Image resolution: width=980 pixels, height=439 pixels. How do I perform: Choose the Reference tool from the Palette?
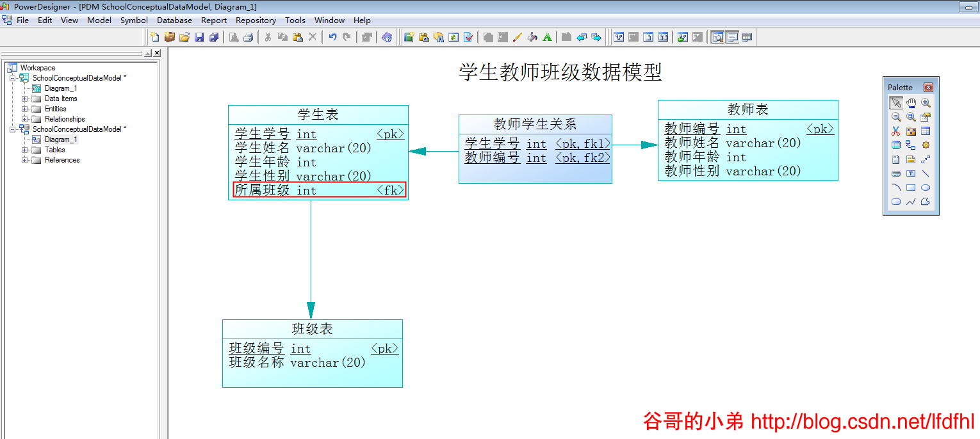click(911, 145)
